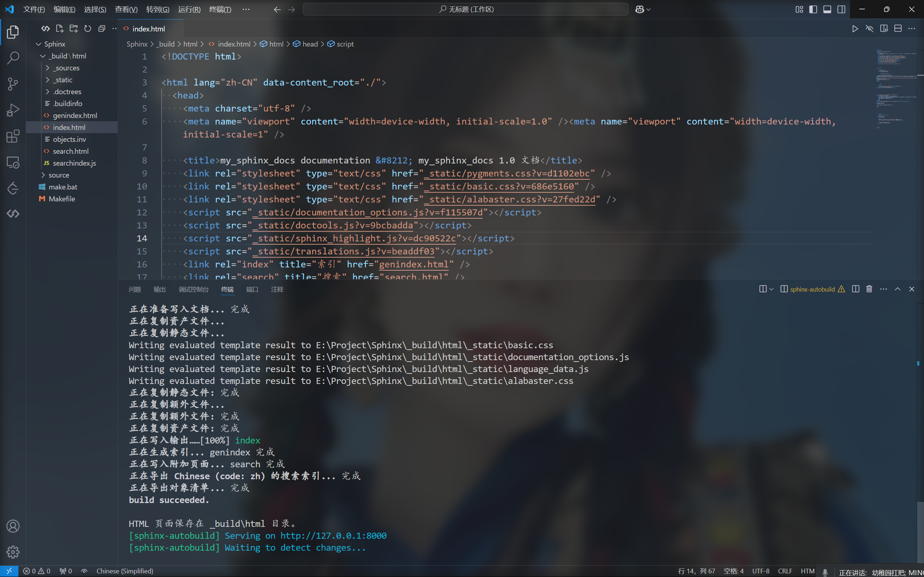Click the New File icon in explorer
924x577 pixels.
(60, 29)
